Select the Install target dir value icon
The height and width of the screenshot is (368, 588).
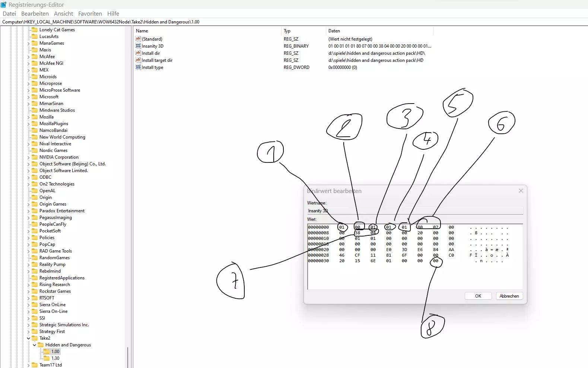pyautogui.click(x=138, y=60)
